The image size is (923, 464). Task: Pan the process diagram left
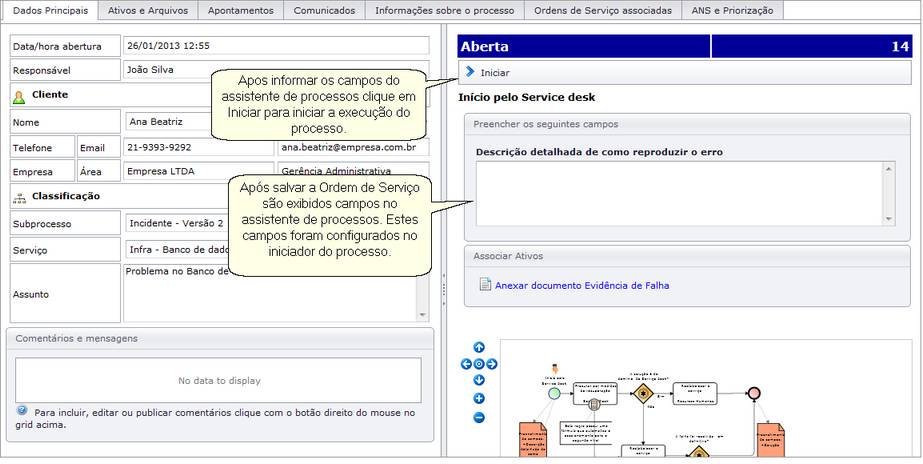(466, 364)
